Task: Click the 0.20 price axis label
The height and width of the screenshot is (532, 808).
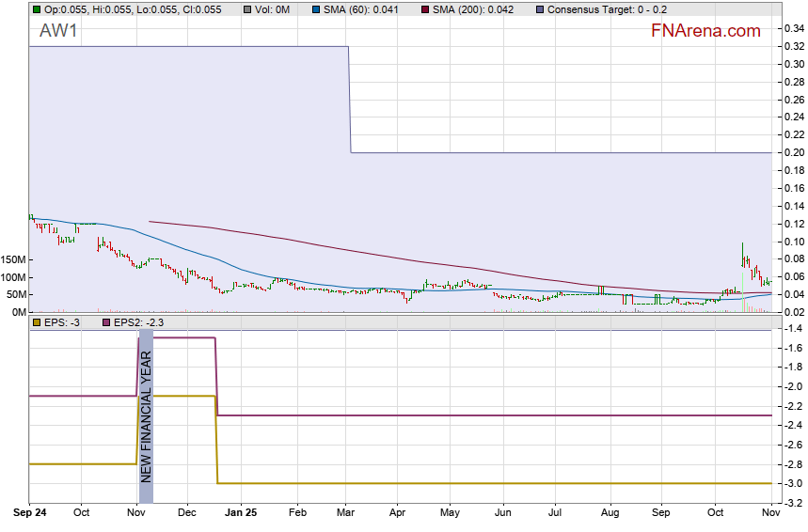Action: [x=795, y=152]
